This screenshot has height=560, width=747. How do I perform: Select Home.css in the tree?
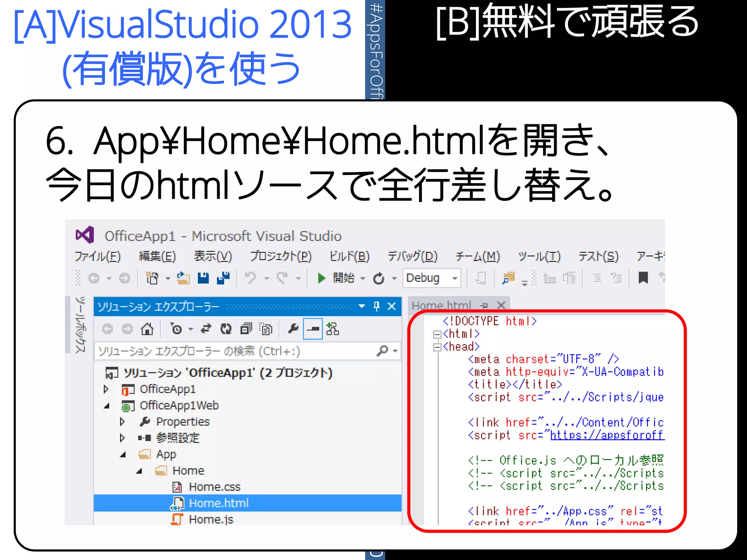pos(206,487)
